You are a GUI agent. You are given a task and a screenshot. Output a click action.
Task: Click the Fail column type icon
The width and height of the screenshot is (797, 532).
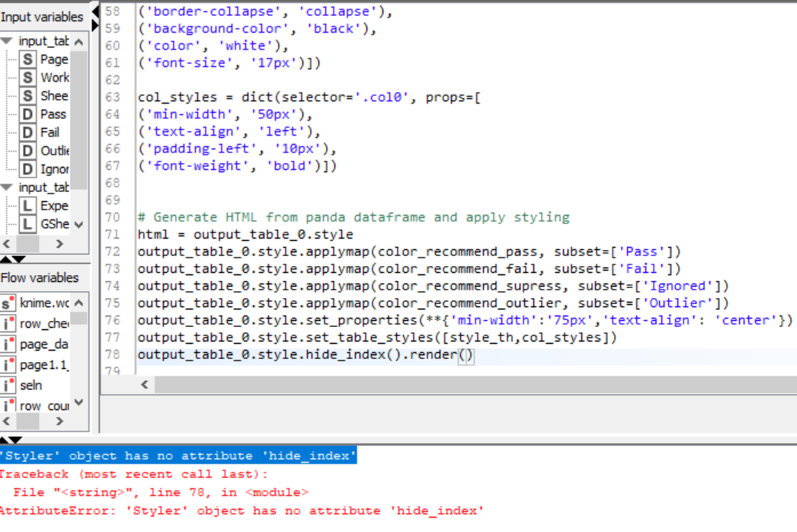pos(27,133)
